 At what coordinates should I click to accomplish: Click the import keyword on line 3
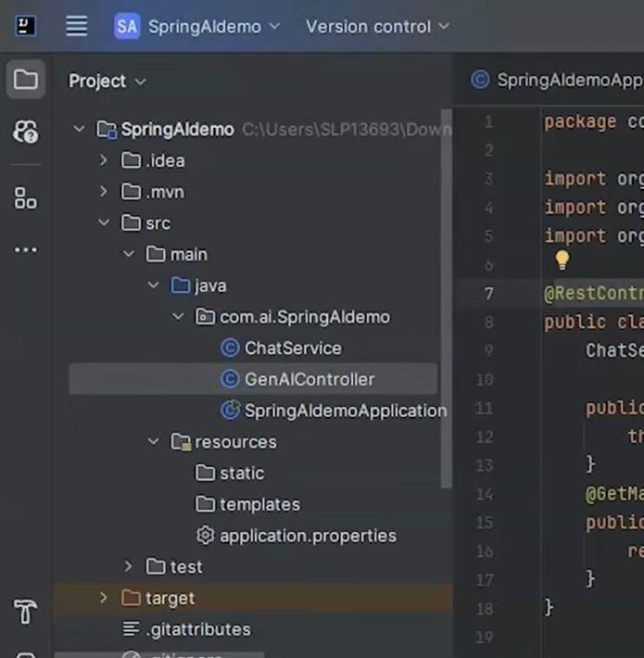click(x=575, y=179)
